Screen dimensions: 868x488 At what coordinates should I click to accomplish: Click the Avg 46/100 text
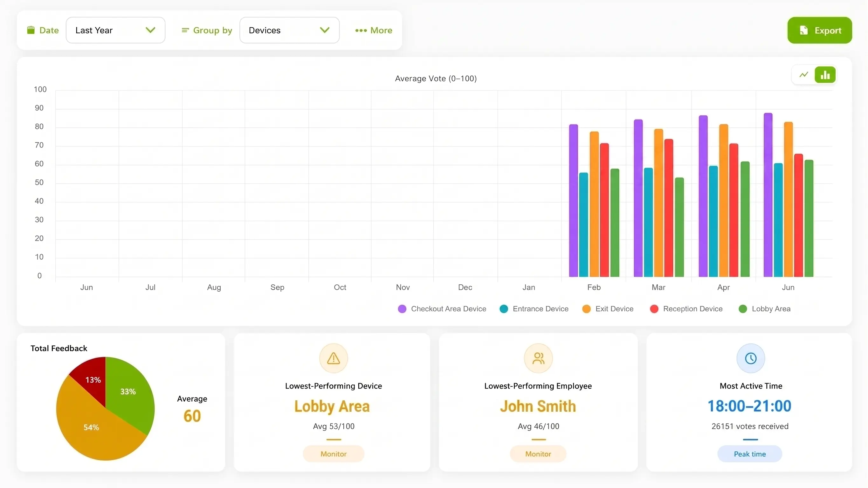[539, 426]
